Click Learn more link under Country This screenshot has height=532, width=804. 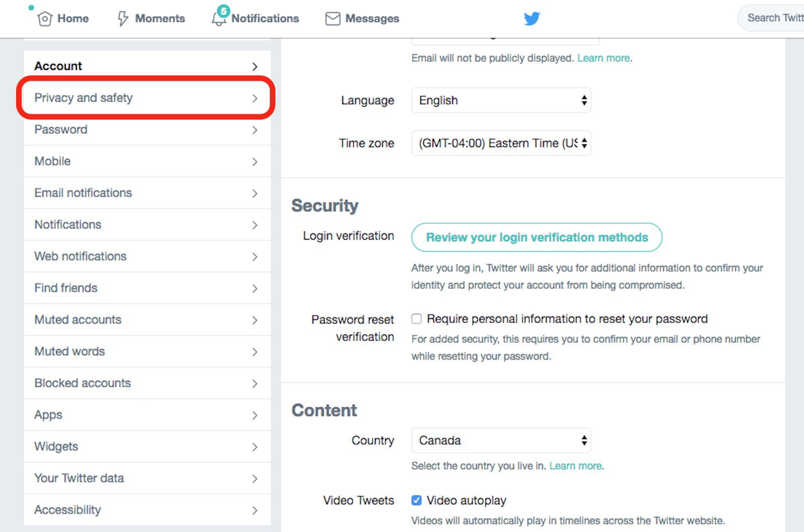pos(575,466)
